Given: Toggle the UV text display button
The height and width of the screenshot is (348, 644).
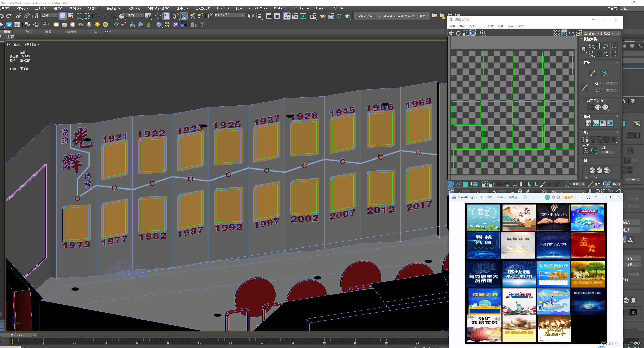Looking at the screenshot, I should click(x=571, y=33).
